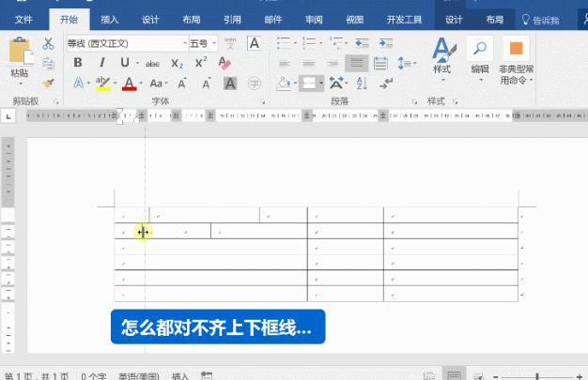Click the character border A icon
The width and height of the screenshot is (588, 380).
255,43
